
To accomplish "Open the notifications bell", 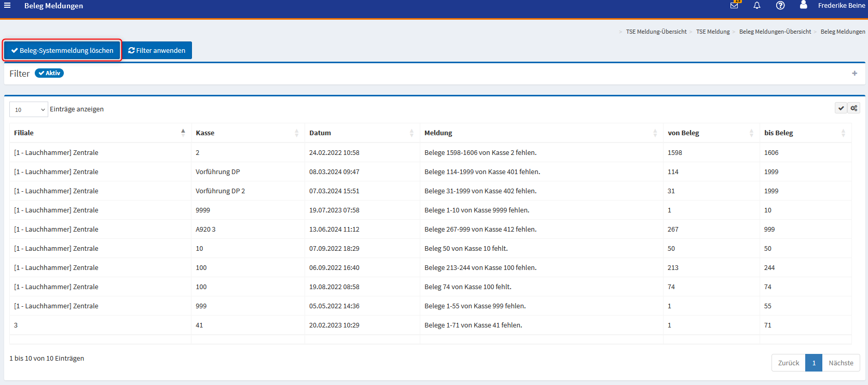I will pos(757,6).
